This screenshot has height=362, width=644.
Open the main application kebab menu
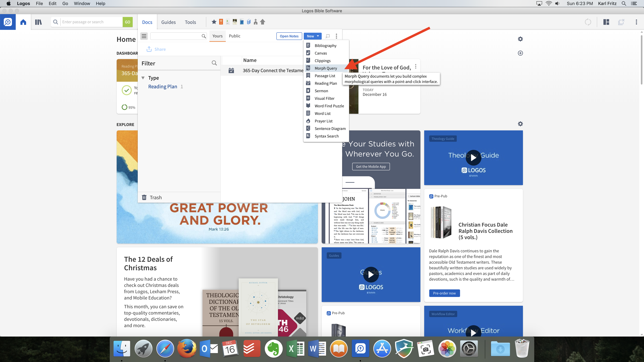(636, 22)
